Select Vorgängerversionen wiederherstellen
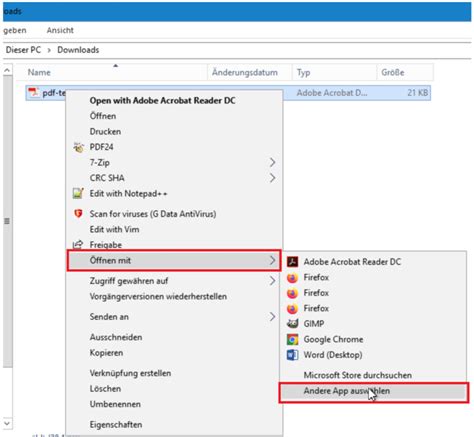474x437 pixels. point(158,296)
